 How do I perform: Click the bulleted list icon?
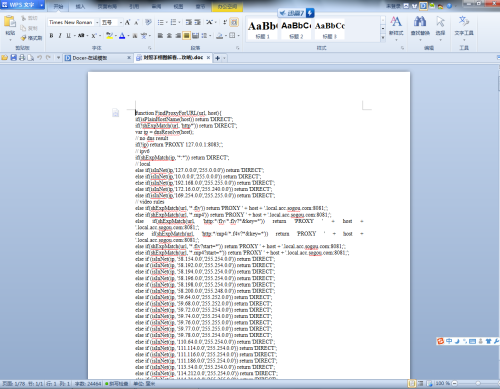click(161, 22)
